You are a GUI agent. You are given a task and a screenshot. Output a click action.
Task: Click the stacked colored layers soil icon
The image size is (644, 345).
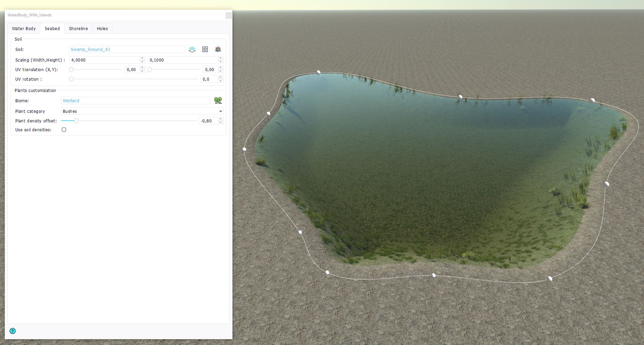click(218, 50)
